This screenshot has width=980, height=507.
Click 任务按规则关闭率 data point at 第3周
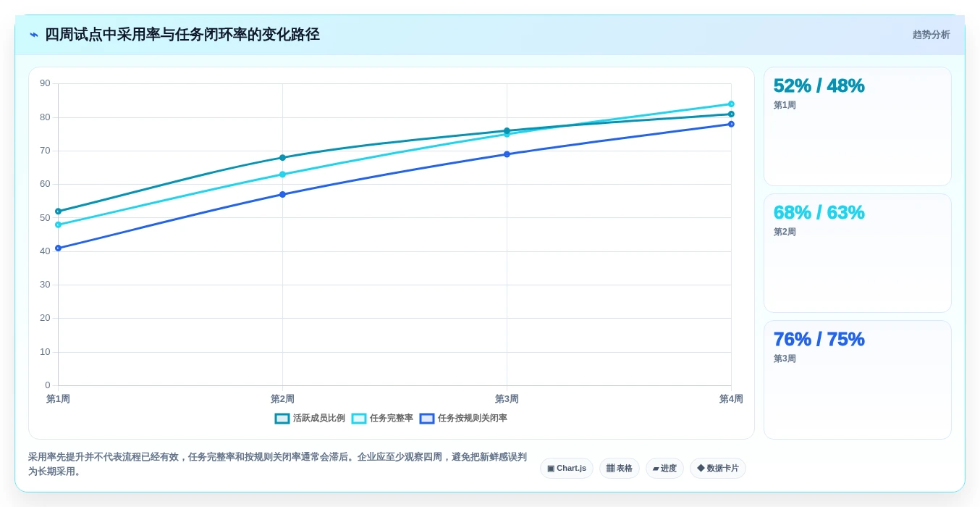point(507,154)
